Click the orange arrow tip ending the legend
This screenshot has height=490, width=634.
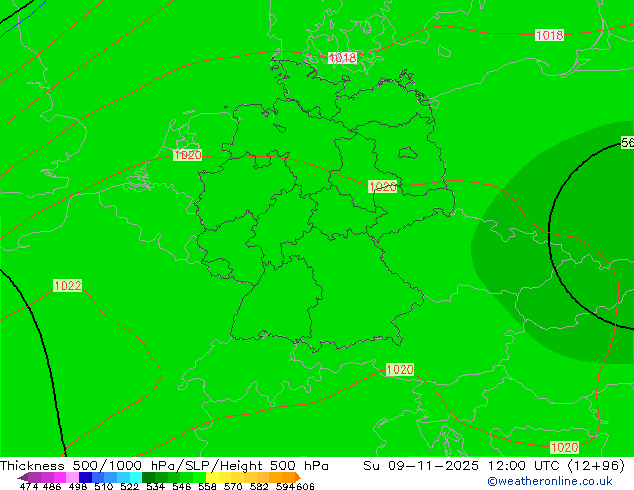298,477
